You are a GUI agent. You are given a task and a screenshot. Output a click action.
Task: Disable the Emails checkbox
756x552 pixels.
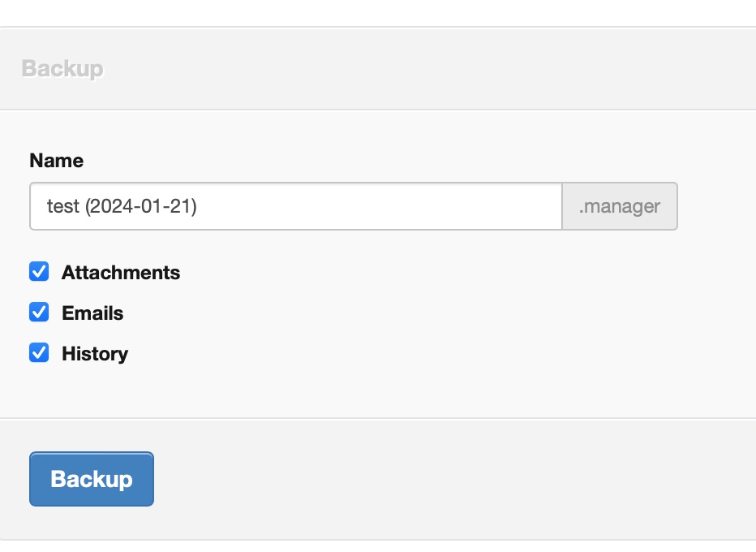pyautogui.click(x=39, y=313)
